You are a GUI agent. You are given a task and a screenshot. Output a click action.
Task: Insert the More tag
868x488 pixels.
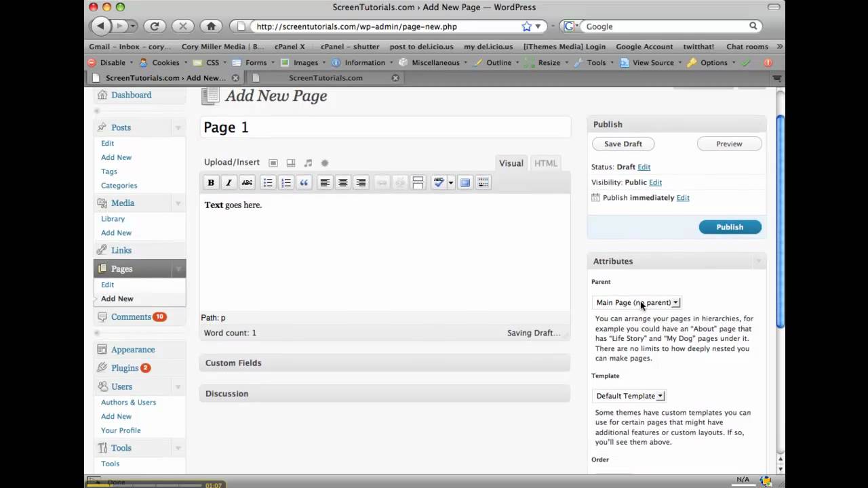click(x=418, y=182)
